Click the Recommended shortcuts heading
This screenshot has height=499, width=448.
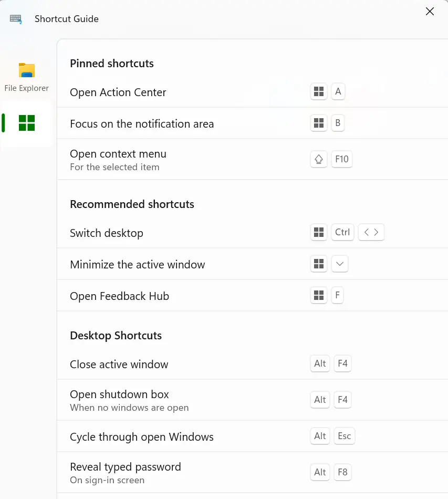coord(132,204)
